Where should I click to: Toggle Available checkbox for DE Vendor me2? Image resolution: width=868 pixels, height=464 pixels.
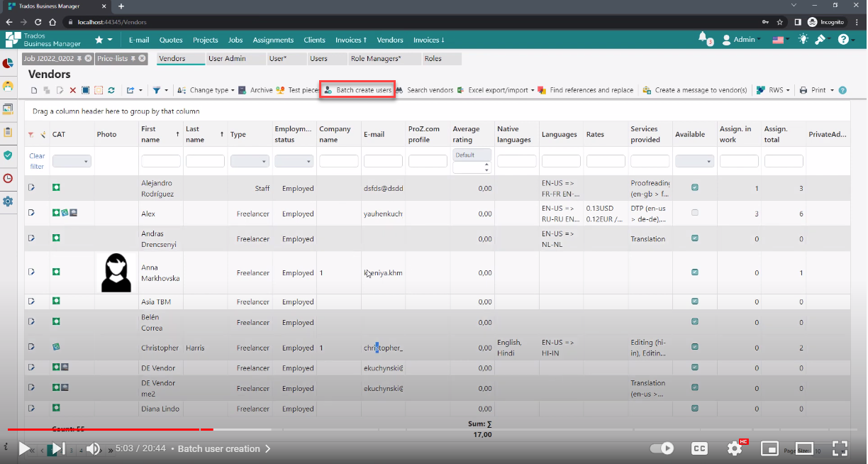[x=695, y=388]
